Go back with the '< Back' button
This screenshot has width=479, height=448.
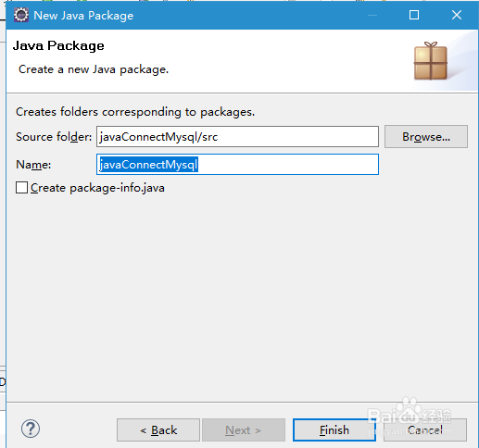coord(158,429)
